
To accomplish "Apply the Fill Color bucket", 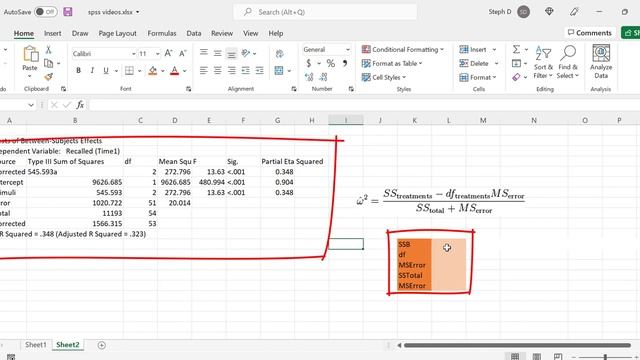I will tap(153, 71).
